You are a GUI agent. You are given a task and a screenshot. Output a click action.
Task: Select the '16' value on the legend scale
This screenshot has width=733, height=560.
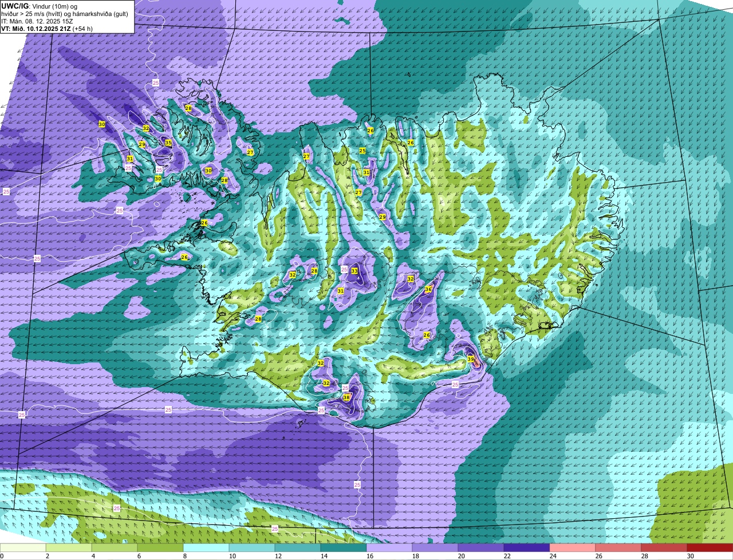(370, 556)
